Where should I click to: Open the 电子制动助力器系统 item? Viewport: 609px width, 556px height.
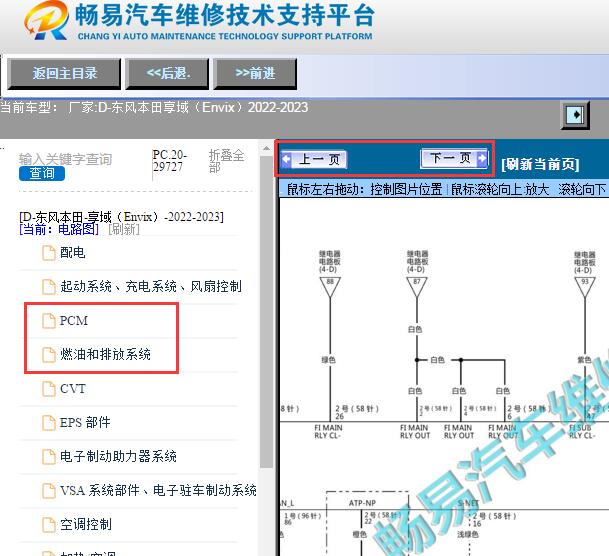[x=118, y=456]
